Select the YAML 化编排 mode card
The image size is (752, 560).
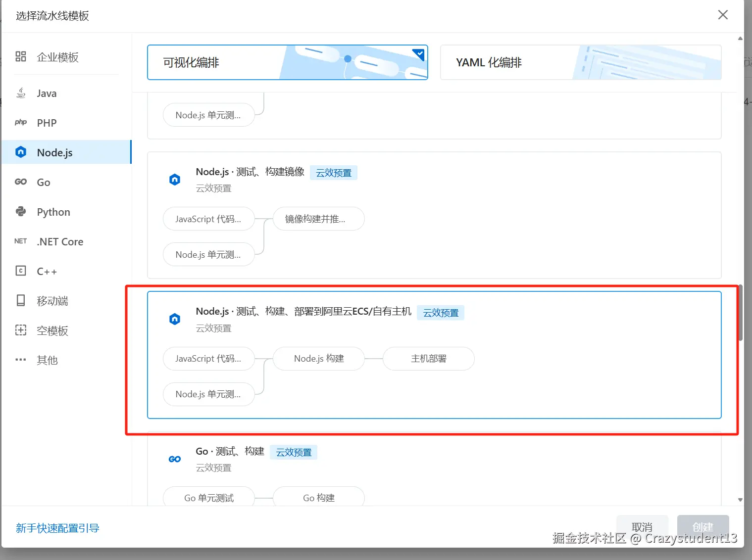tap(581, 62)
